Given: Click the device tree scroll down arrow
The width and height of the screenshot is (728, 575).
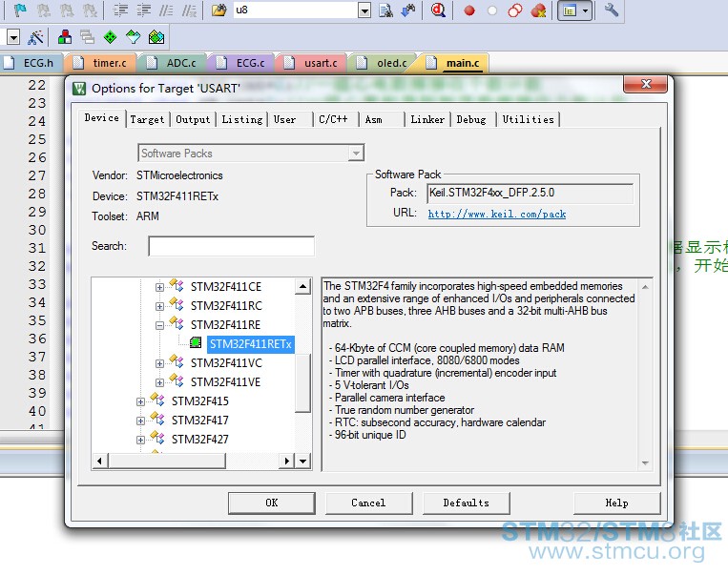Looking at the screenshot, I should [302, 461].
